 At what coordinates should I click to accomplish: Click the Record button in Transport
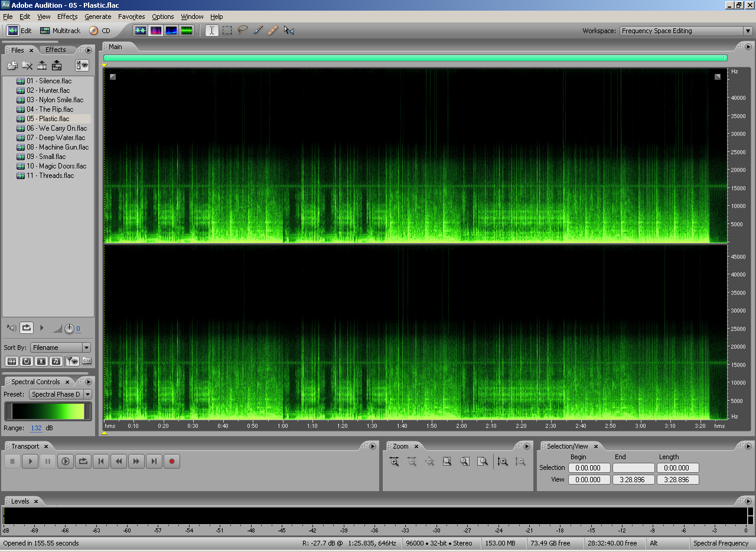172,462
